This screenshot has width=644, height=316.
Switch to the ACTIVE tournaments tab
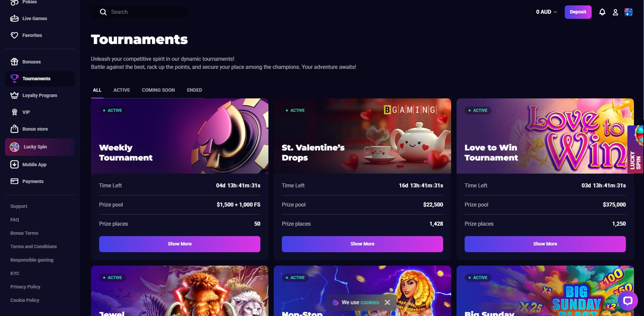click(122, 90)
